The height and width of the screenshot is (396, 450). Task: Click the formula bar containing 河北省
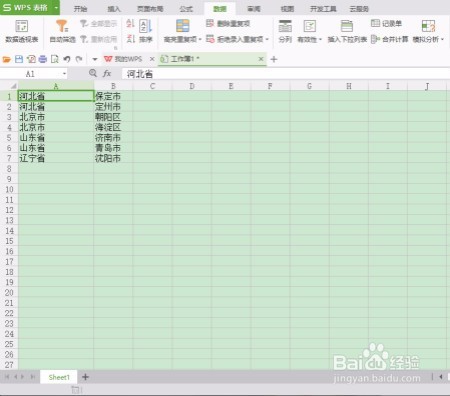point(286,74)
